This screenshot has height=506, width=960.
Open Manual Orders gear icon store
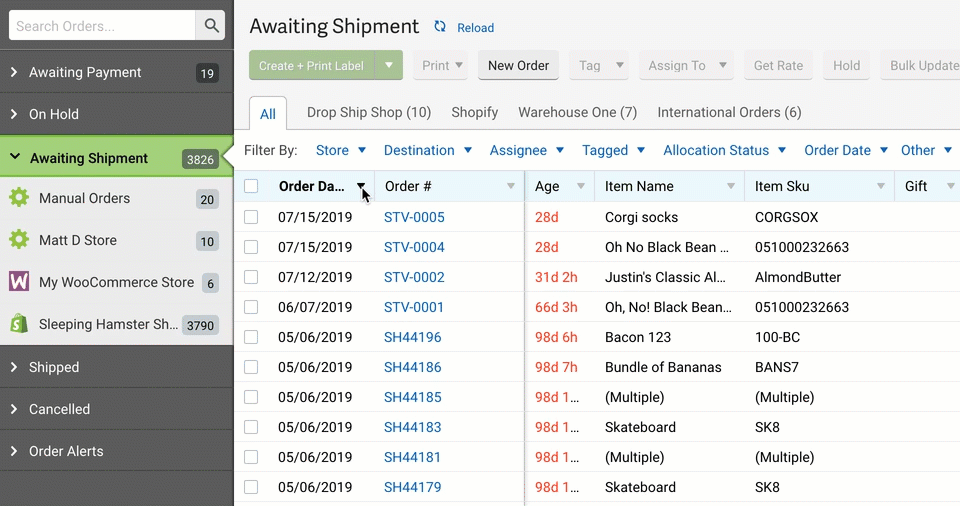tap(19, 198)
